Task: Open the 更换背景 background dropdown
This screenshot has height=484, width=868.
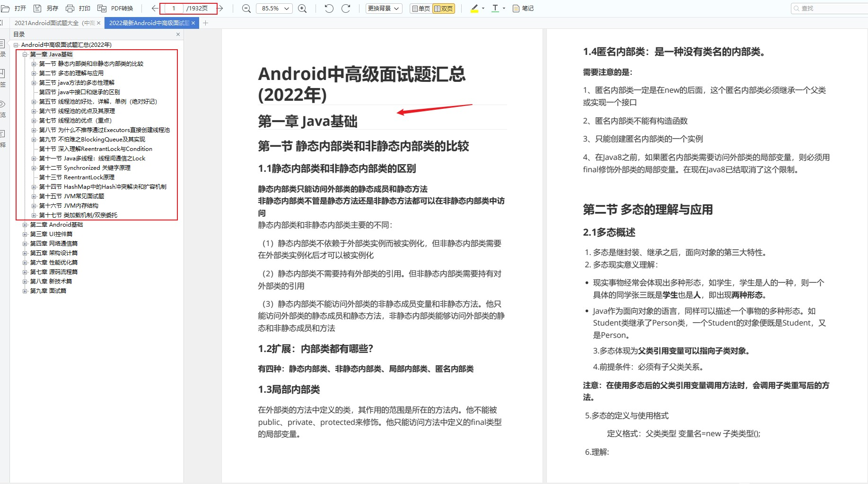Action: (x=384, y=9)
